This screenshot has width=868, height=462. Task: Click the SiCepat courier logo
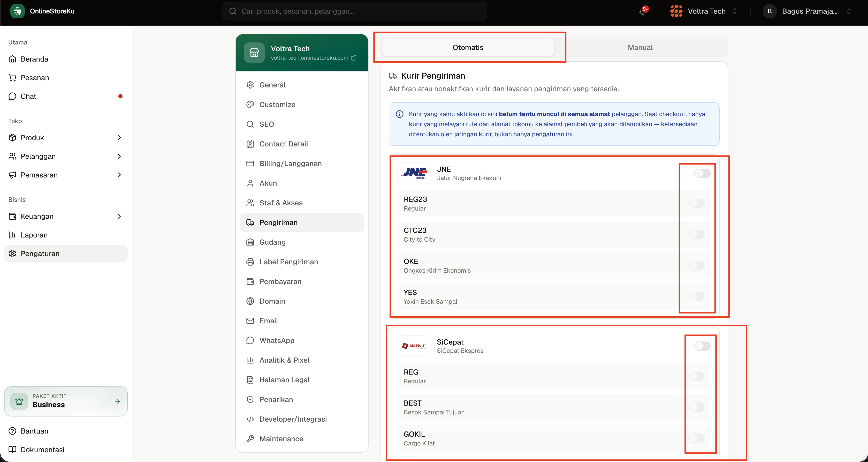[414, 346]
